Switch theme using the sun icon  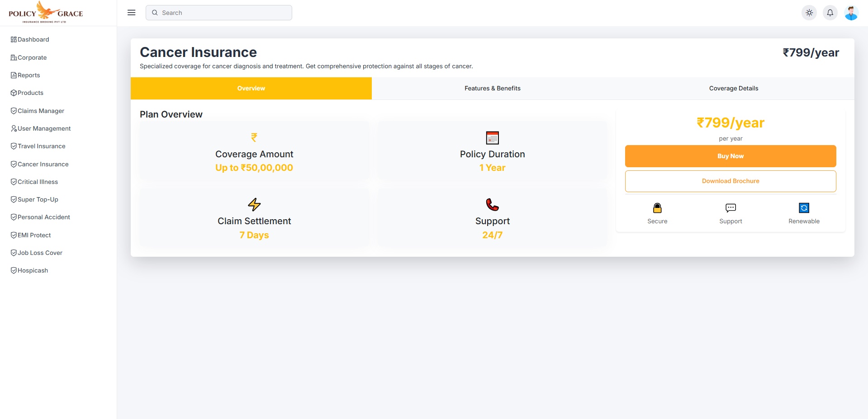coord(809,13)
